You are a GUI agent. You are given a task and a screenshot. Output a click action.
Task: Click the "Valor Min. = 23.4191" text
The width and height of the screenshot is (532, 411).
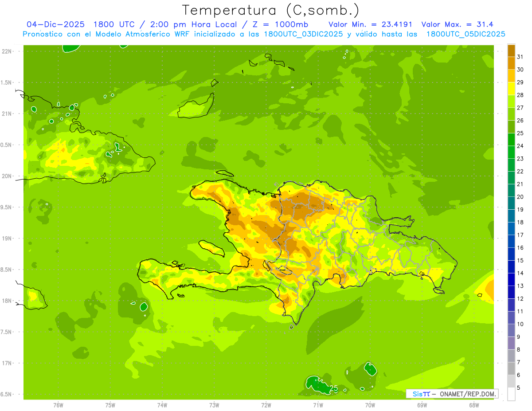370,24
